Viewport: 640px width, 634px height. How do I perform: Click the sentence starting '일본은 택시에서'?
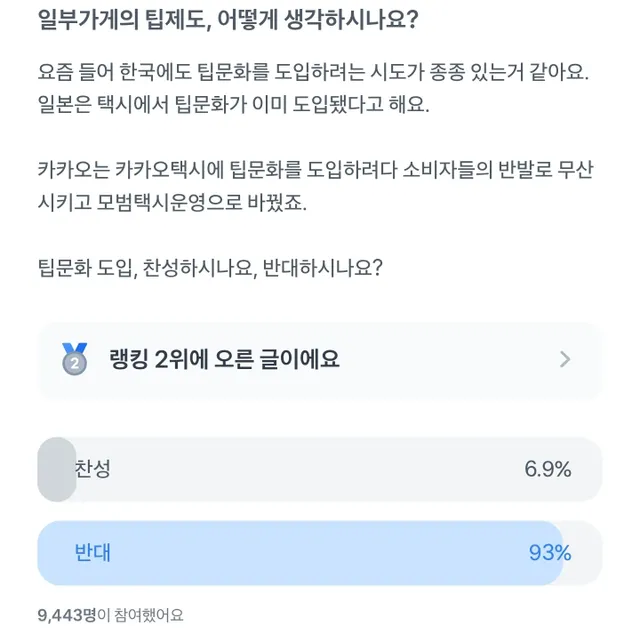(233, 105)
